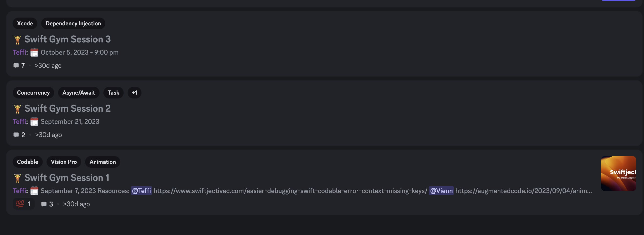This screenshot has width=644, height=235.
Task: Select the Concurrency tag
Action: pos(33,93)
